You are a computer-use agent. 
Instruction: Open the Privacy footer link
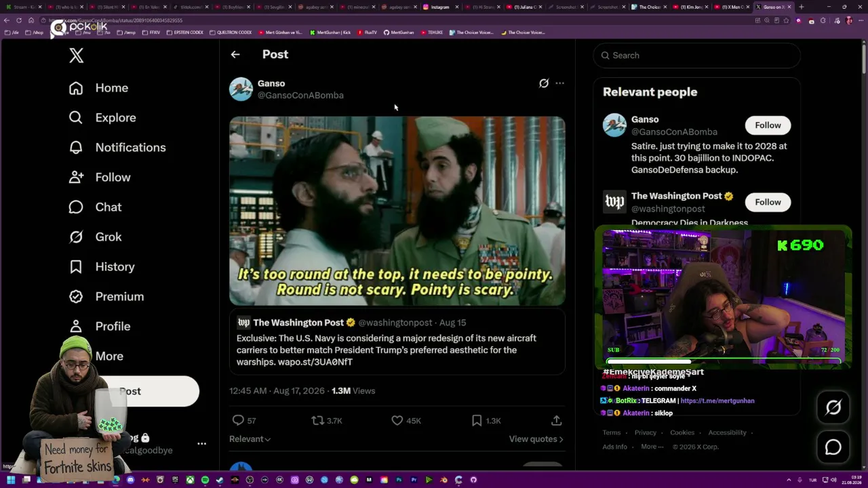point(646,432)
